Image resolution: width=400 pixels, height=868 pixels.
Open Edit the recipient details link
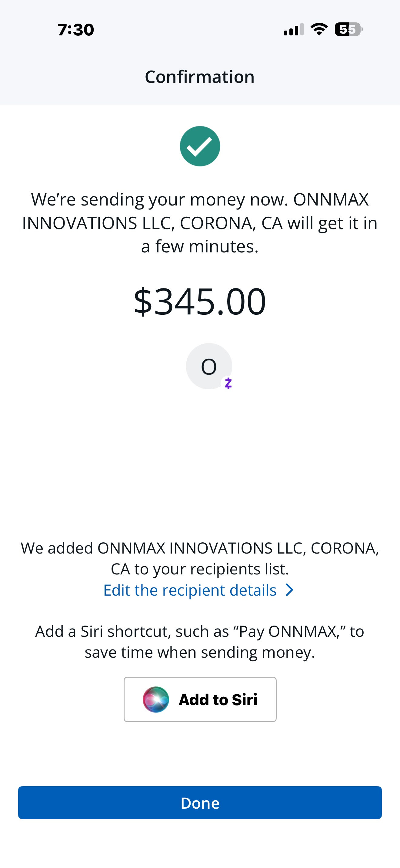click(190, 590)
